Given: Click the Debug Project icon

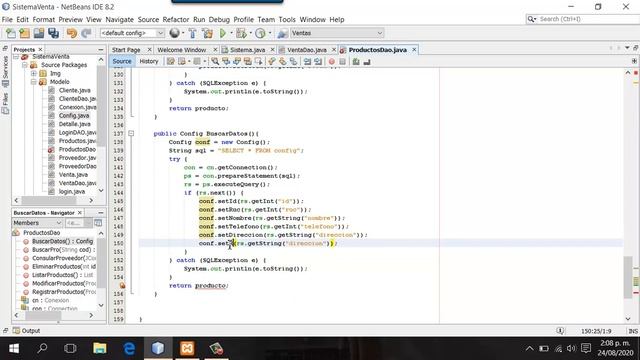Looking at the screenshot, I should point(241,33).
